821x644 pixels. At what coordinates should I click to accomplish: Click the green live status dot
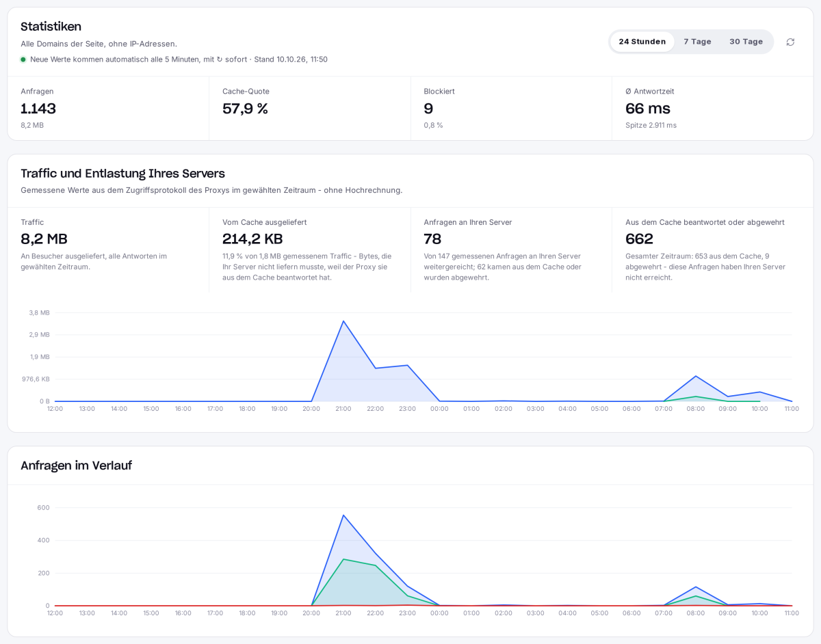pos(23,59)
